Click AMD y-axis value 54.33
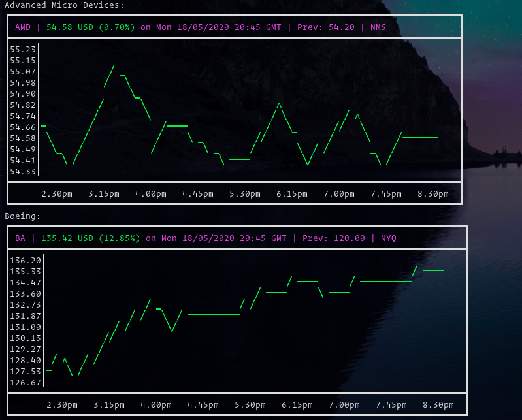Image resolution: width=522 pixels, height=420 pixels. (x=23, y=172)
